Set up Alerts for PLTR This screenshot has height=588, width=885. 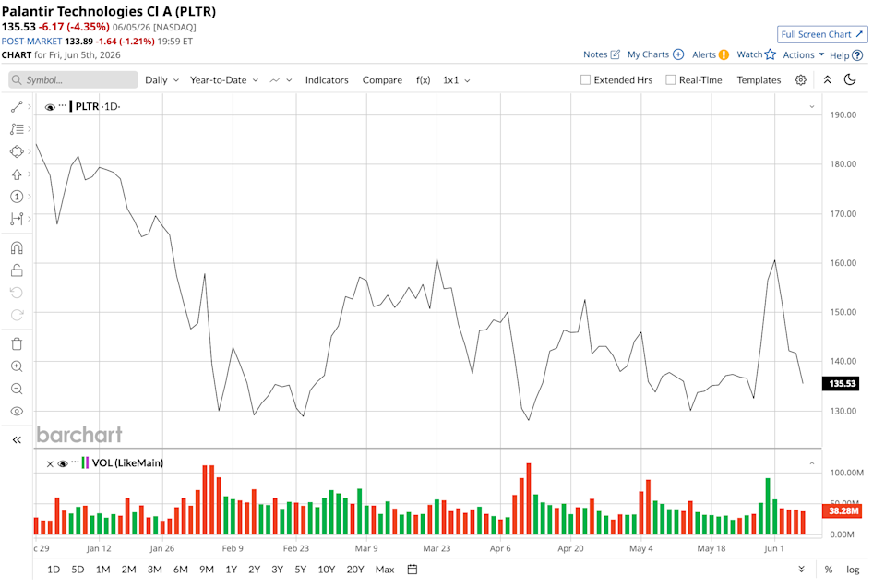[x=710, y=54]
